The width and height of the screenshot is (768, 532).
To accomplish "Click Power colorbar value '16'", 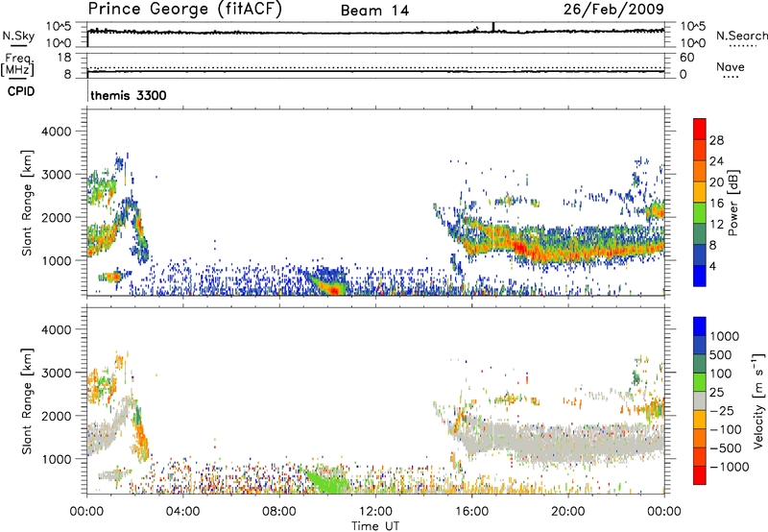I will (x=716, y=204).
